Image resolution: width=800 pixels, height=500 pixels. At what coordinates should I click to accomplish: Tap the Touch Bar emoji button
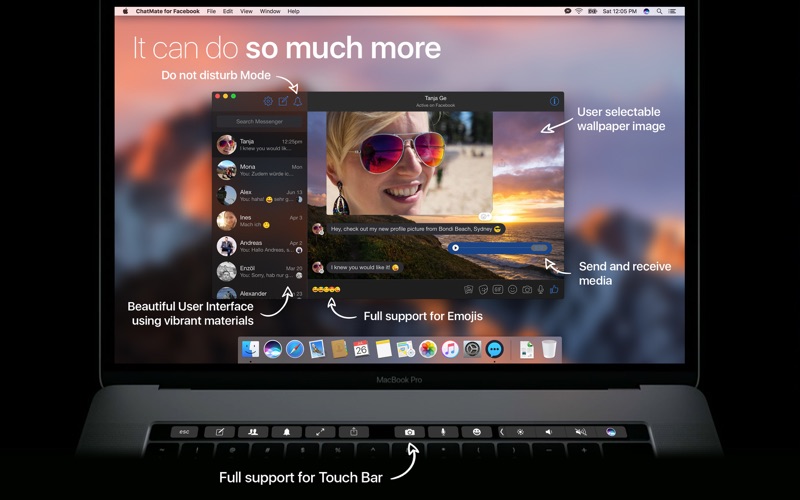[477, 432]
